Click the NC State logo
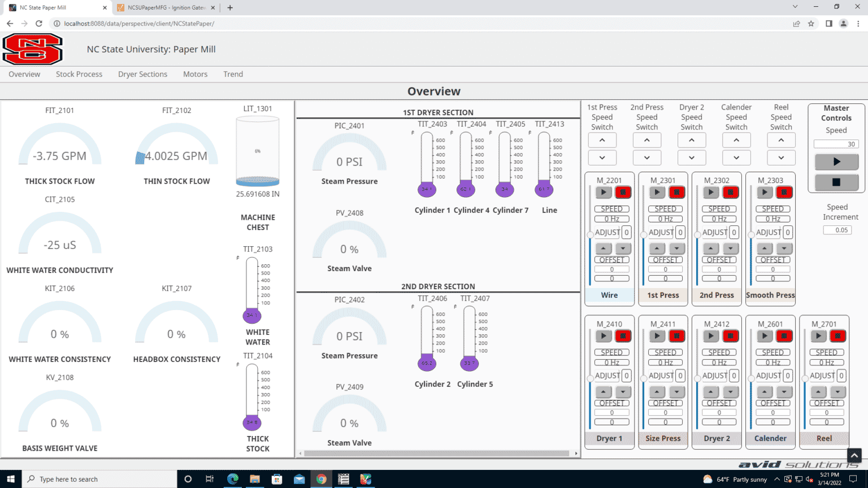868x488 pixels. pyautogui.click(x=32, y=49)
